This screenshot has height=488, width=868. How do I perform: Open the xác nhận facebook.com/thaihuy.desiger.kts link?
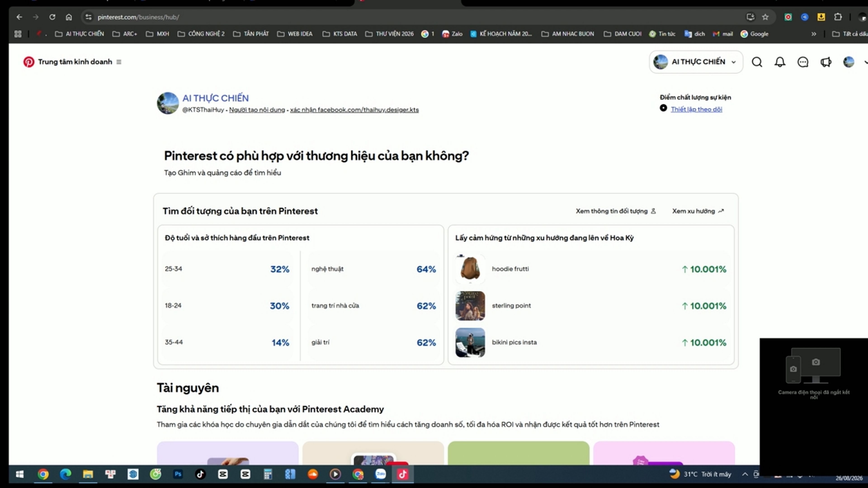pos(354,110)
